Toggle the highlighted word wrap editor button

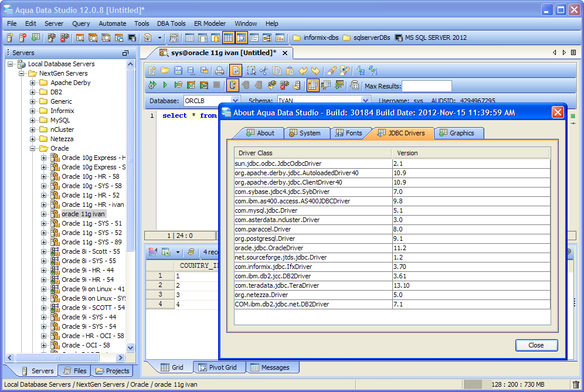(x=235, y=70)
